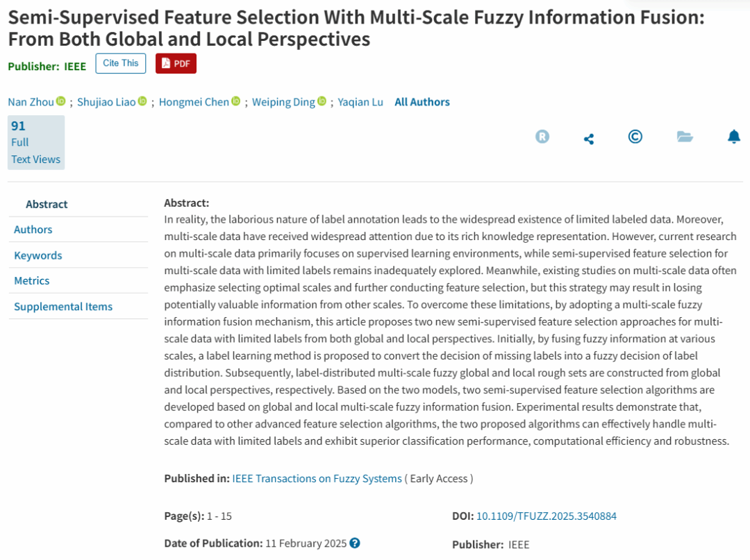Open IEEE Transactions on Fuzzy Systems link
Screen dimensions: 750x560
[317, 479]
